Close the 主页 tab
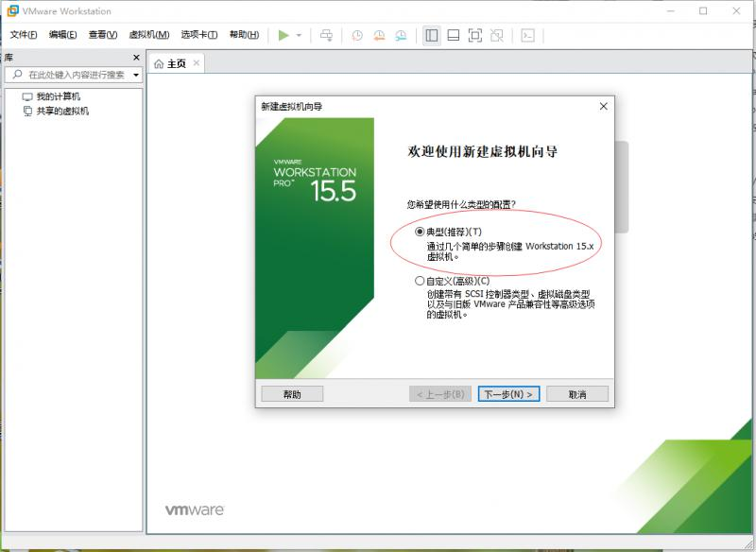The image size is (756, 552). click(197, 63)
